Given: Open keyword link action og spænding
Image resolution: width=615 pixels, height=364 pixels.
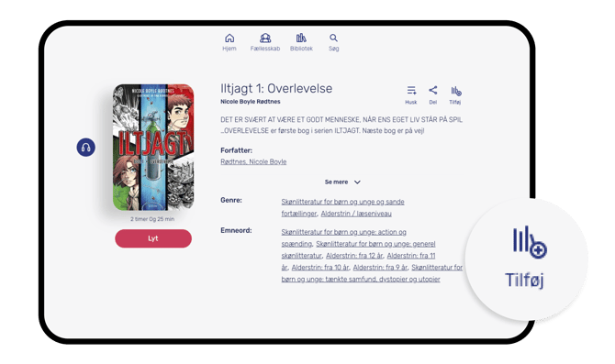Looking at the screenshot, I should pyautogui.click(x=343, y=237).
